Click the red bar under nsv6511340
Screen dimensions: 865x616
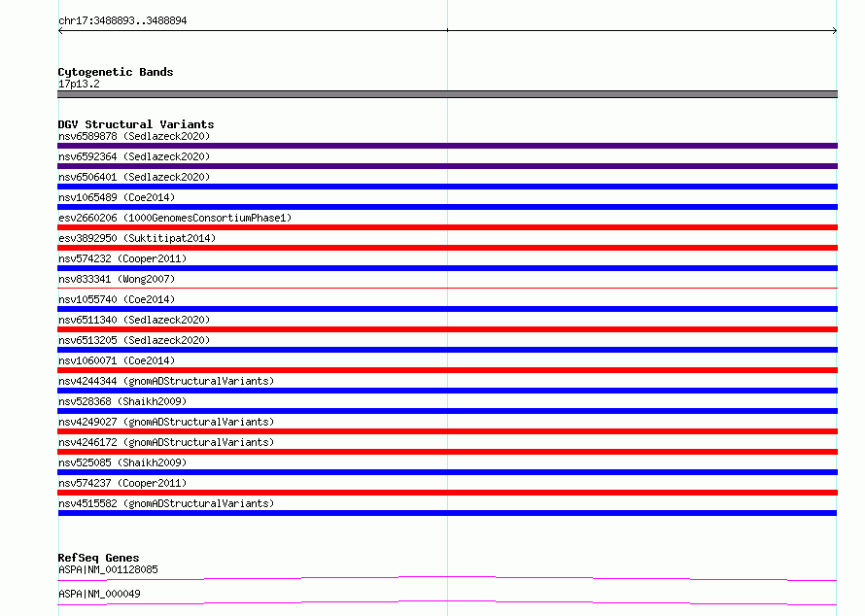click(x=447, y=329)
